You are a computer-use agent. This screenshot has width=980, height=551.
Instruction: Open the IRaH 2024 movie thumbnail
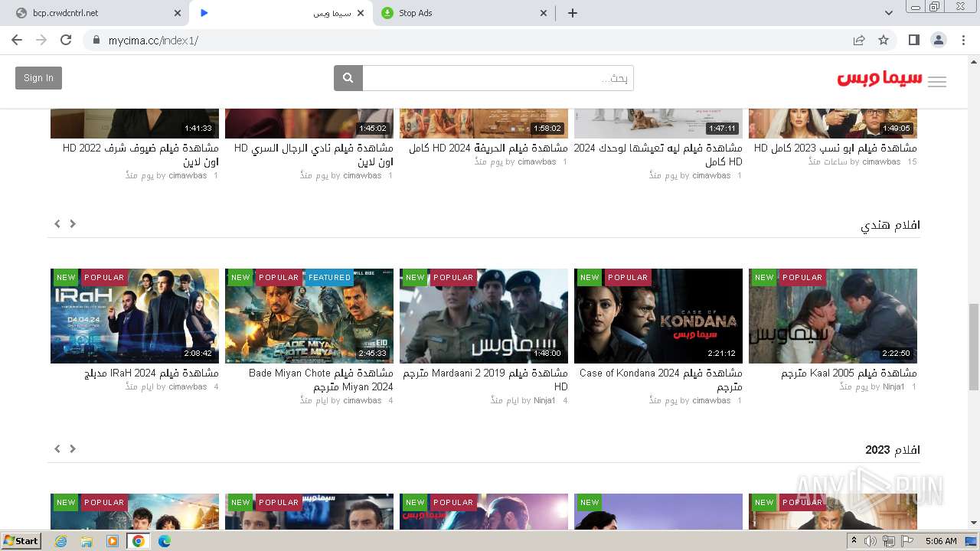(135, 316)
